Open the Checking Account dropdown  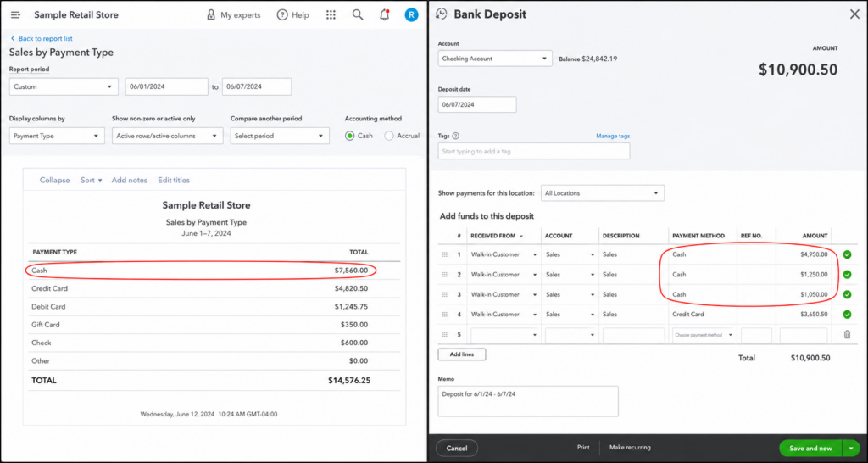pos(495,59)
